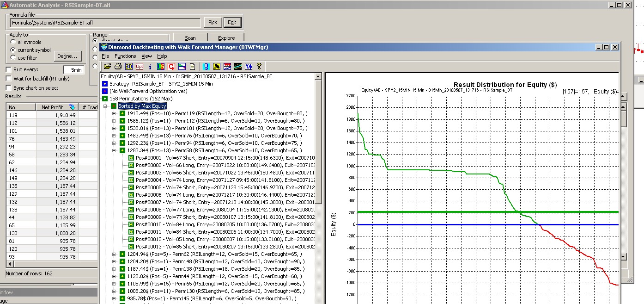Click the Explore button
644x304 pixels.
226,38
